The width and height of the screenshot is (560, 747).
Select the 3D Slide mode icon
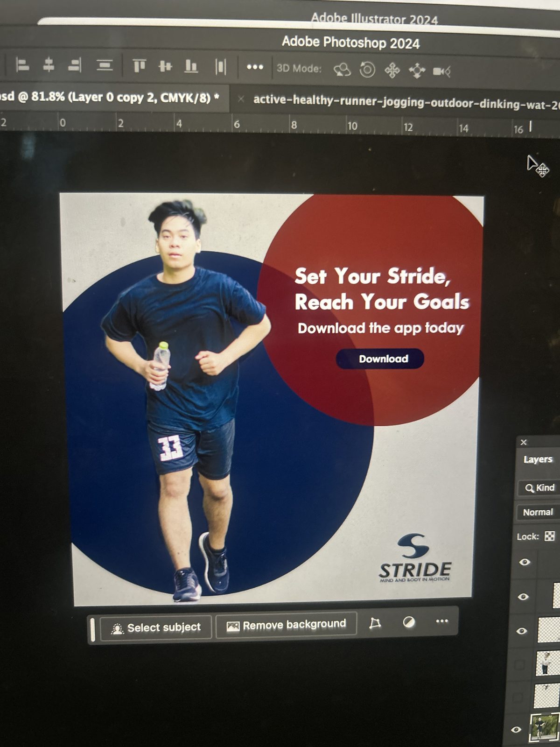coord(417,71)
